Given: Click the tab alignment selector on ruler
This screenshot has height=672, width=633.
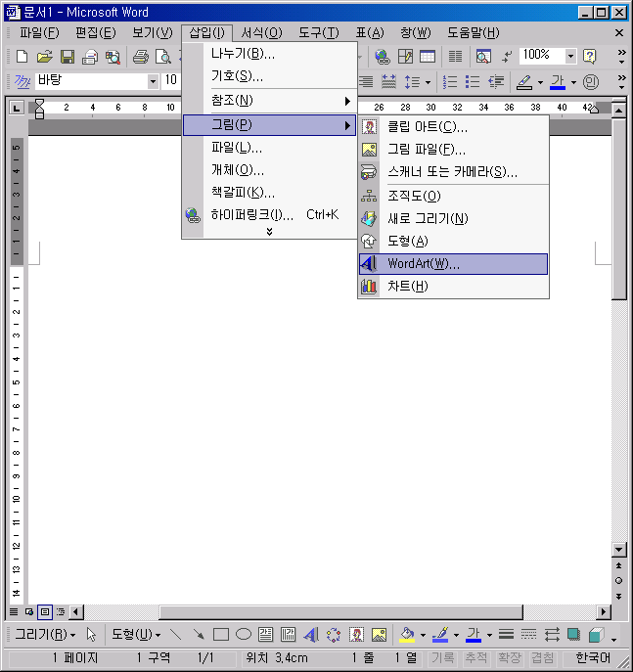Looking at the screenshot, I should [17, 108].
